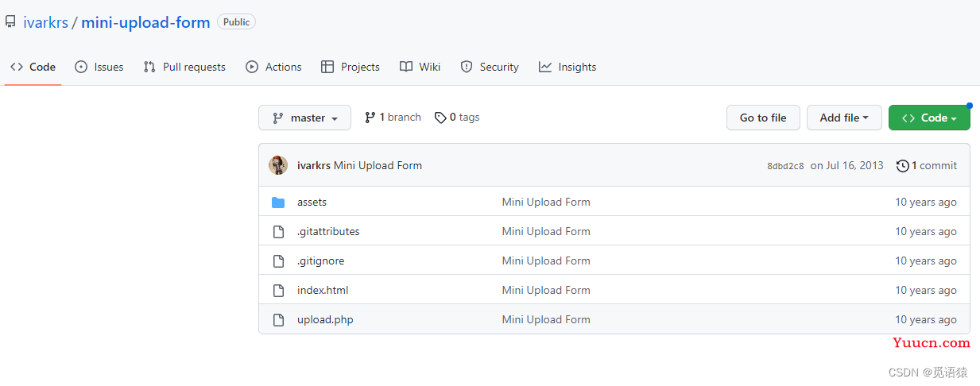This screenshot has height=386, width=980.
Task: Open the green Code dropdown button
Action: click(928, 118)
